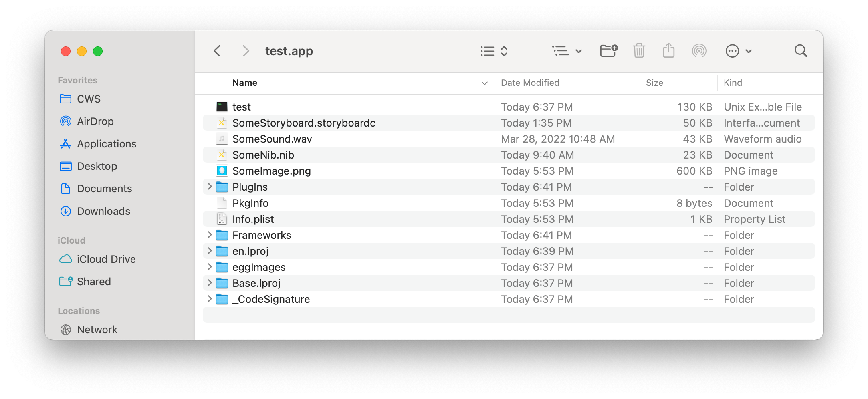Sort by Size column header
This screenshot has width=868, height=399.
click(654, 83)
